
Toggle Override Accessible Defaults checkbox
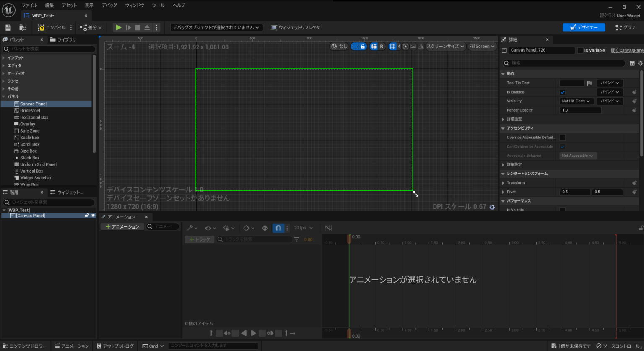click(562, 137)
